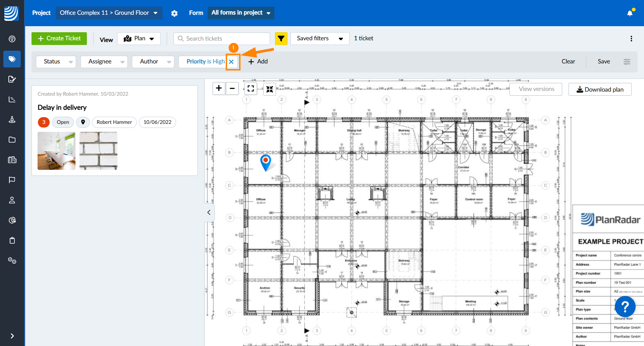Open the help question mark bubble
644x346 pixels.
(625, 306)
